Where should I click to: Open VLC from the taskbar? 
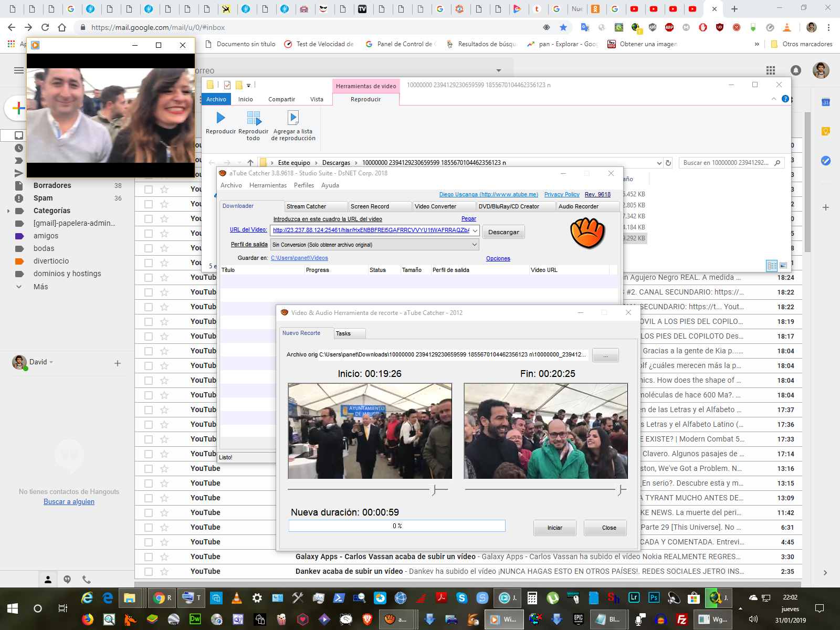click(x=237, y=597)
